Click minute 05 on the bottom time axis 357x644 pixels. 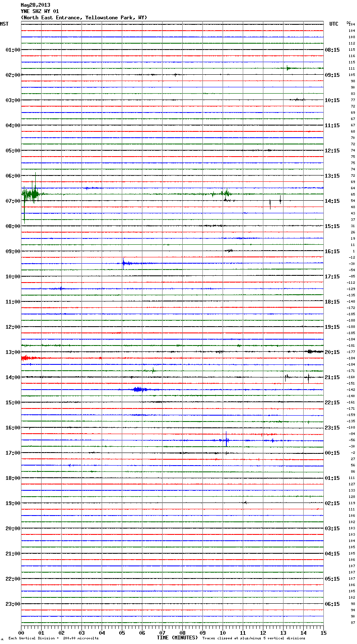coord(122,632)
